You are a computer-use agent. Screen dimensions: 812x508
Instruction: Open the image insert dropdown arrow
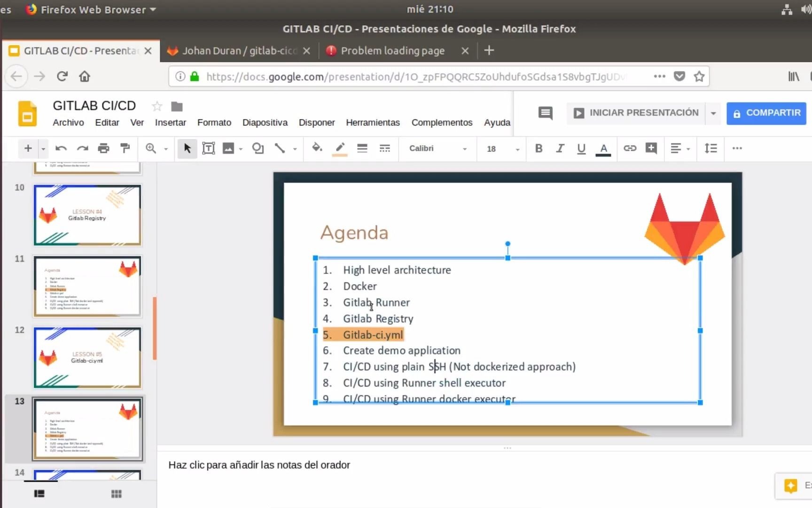pos(241,149)
